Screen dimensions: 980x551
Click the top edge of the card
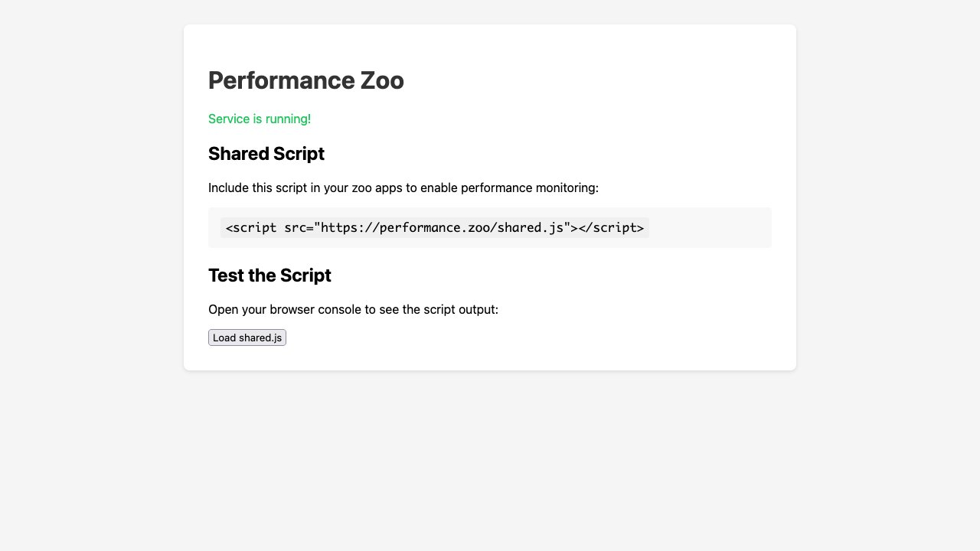tap(490, 26)
